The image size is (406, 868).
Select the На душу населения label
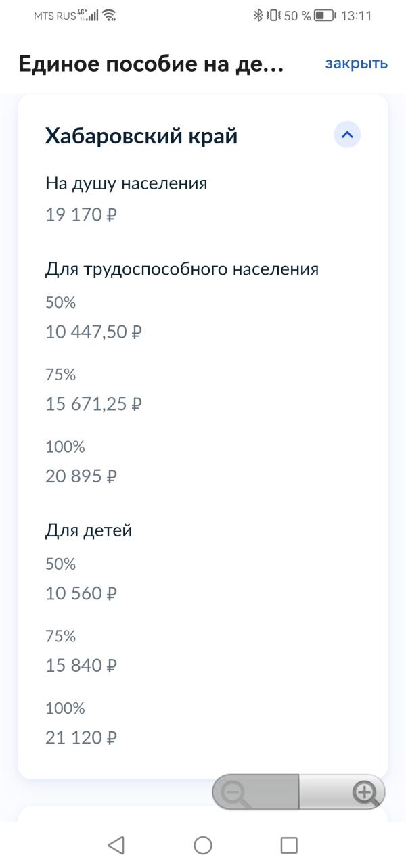pyautogui.click(x=126, y=183)
